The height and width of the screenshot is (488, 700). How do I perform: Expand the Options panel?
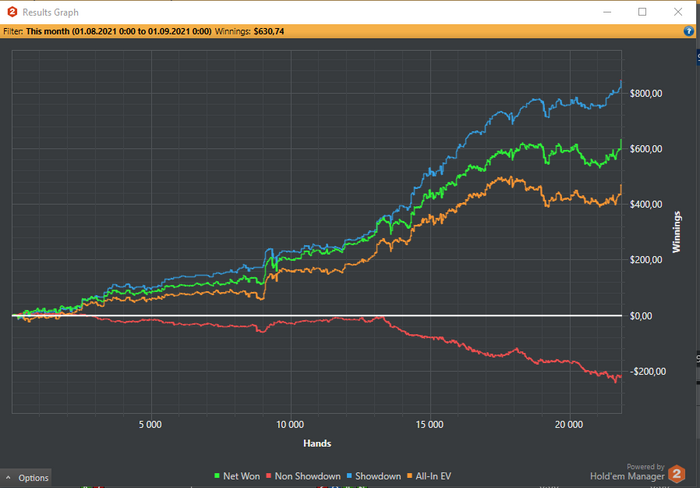click(x=26, y=478)
